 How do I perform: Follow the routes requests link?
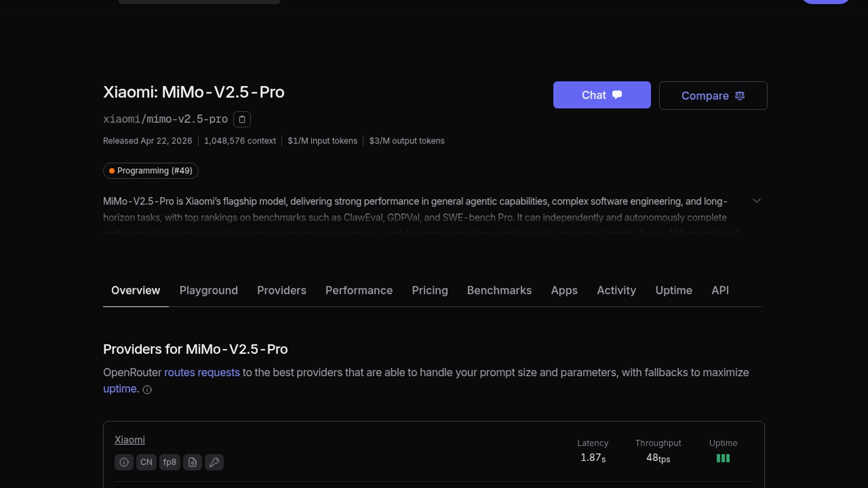pos(202,373)
